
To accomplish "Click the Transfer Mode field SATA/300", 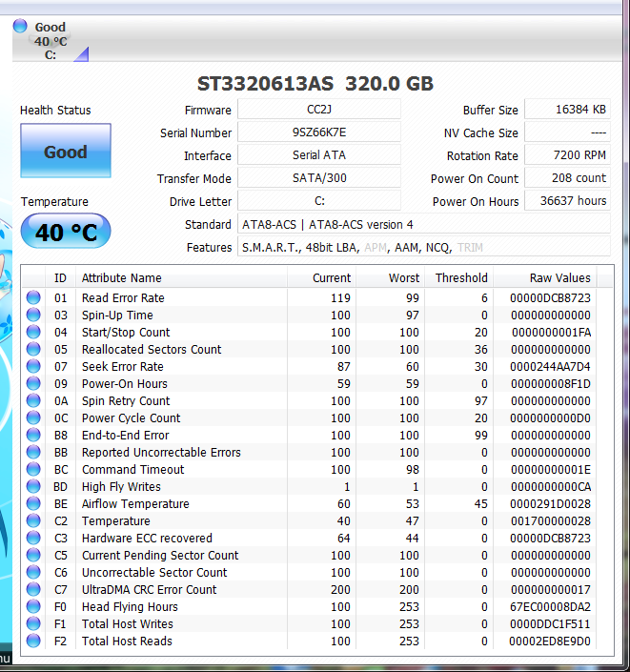I will coord(319,178).
